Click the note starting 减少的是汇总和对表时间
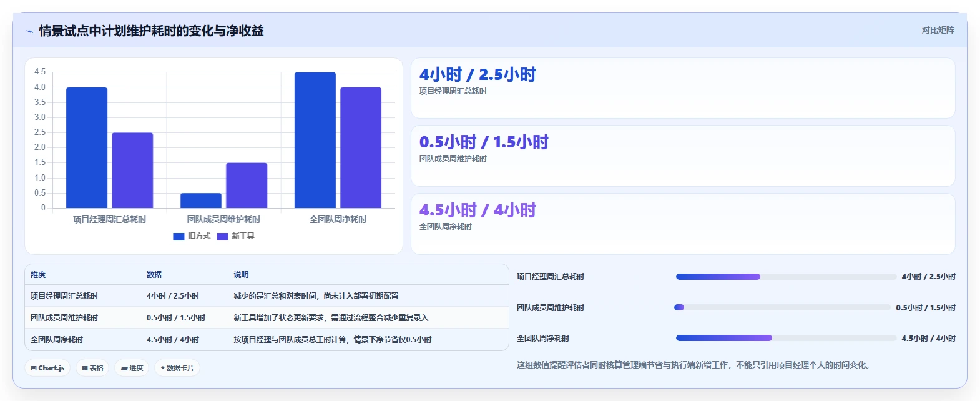This screenshot has height=401, width=980. (316, 296)
